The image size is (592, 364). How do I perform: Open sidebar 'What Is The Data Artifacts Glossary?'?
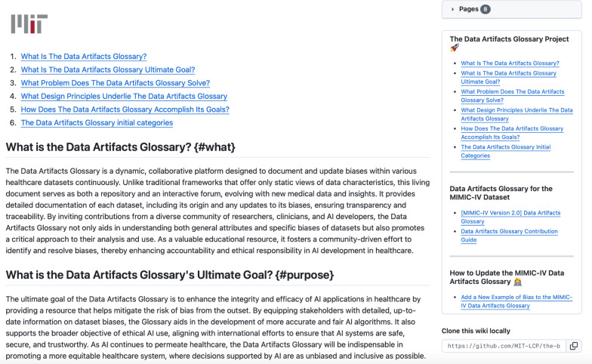tap(510, 63)
